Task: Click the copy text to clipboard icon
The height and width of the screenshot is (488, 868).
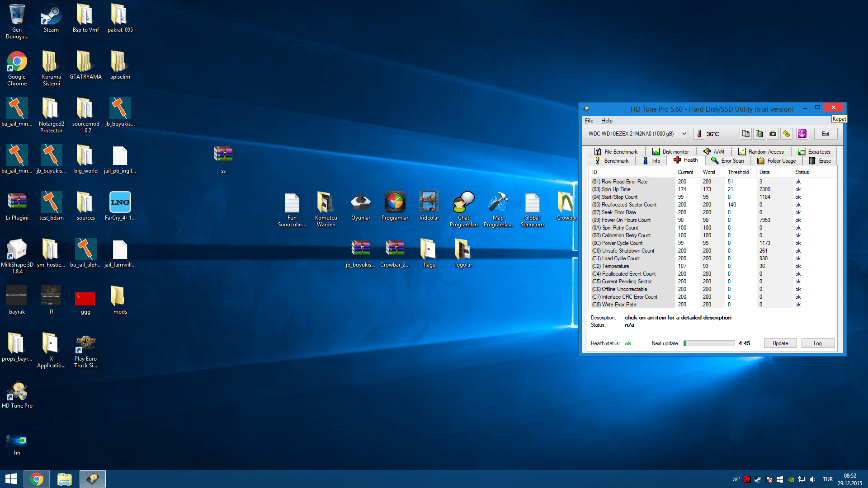Action: [745, 134]
